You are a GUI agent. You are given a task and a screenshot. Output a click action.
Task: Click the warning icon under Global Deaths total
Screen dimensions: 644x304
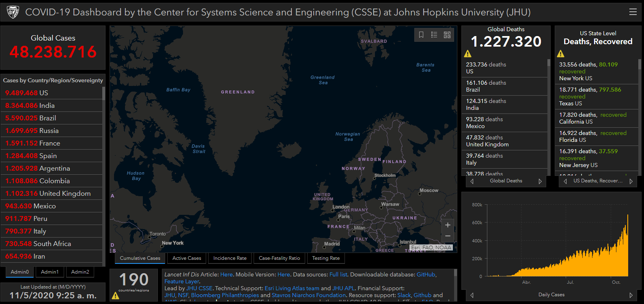coord(468,54)
